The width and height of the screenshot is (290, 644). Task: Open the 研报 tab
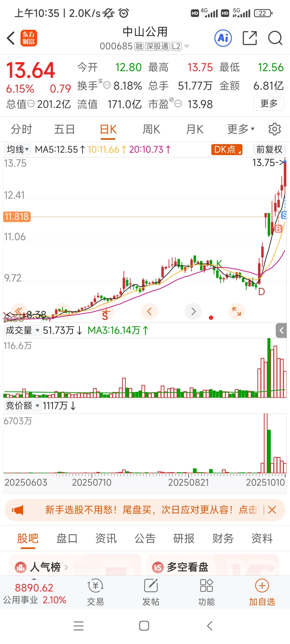tap(184, 538)
